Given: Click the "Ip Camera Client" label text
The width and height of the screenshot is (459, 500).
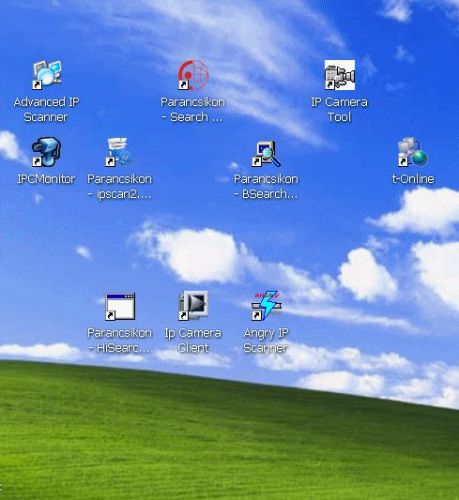Looking at the screenshot, I should pyautogui.click(x=193, y=340).
